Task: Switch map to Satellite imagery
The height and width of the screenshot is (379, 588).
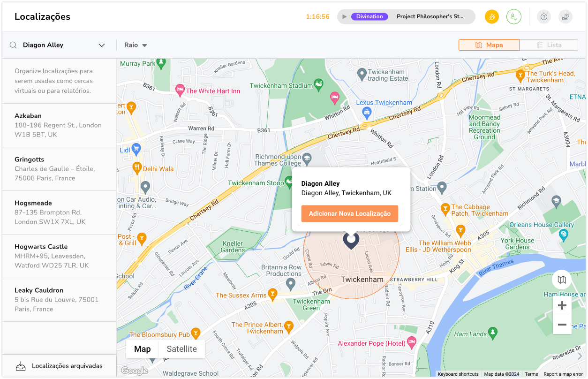Action: 181,349
